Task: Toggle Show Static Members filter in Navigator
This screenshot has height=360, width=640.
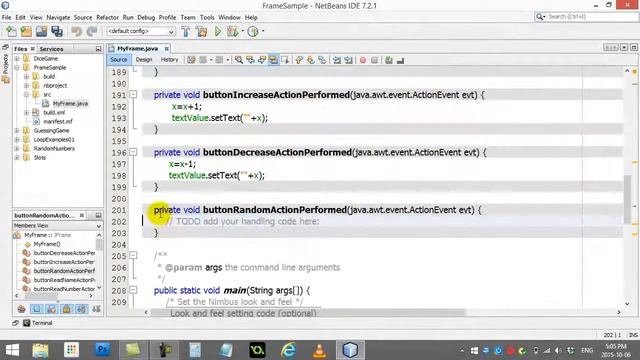Action: click(51, 309)
